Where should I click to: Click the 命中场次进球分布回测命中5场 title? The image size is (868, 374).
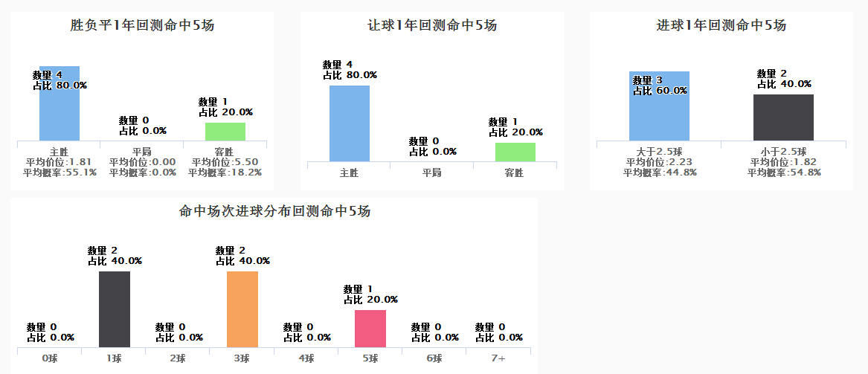click(274, 211)
